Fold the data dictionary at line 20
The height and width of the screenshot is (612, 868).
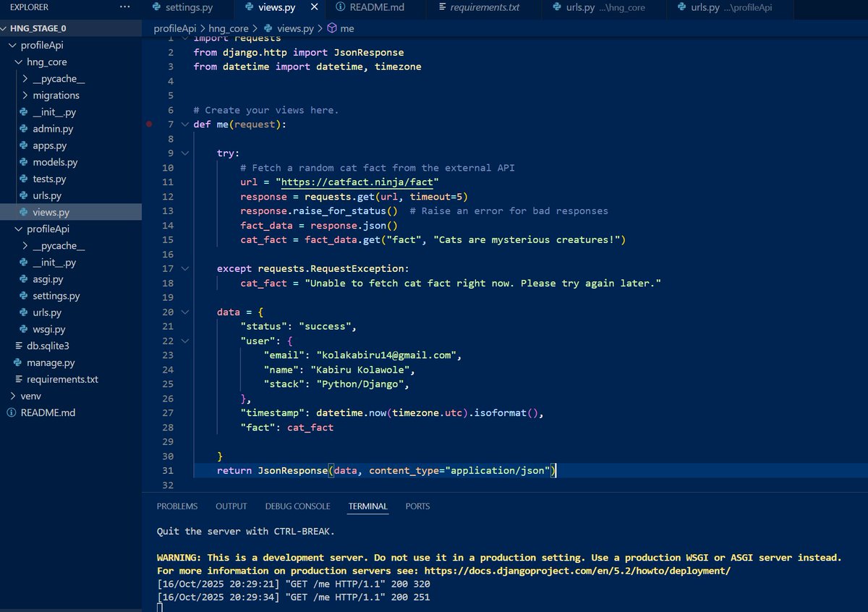pyautogui.click(x=185, y=312)
